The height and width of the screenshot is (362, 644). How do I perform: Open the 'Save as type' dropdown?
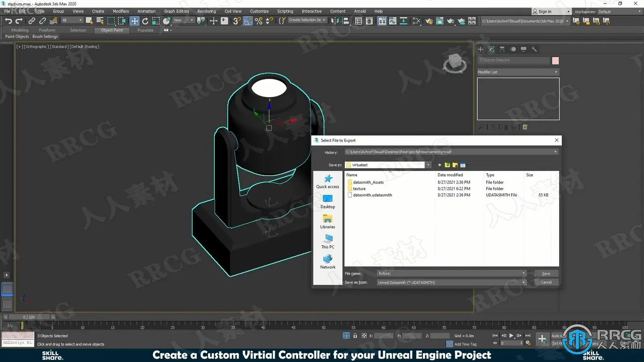(452, 282)
